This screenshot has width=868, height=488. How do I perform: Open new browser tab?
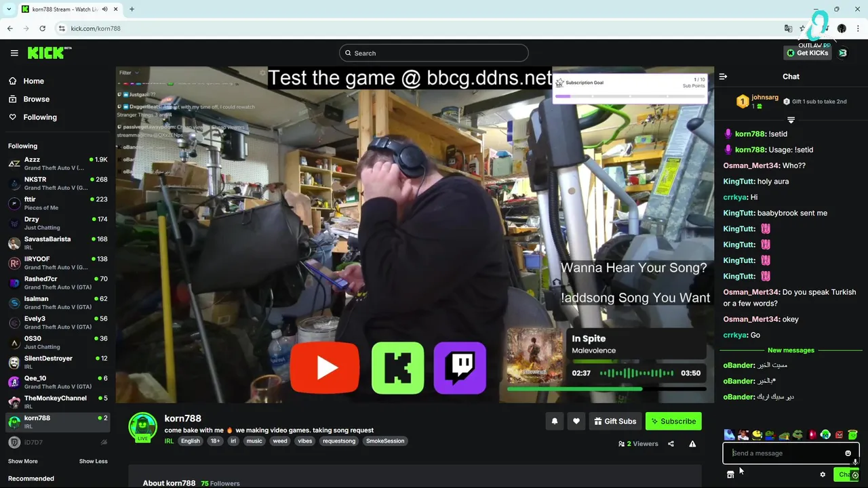click(132, 9)
